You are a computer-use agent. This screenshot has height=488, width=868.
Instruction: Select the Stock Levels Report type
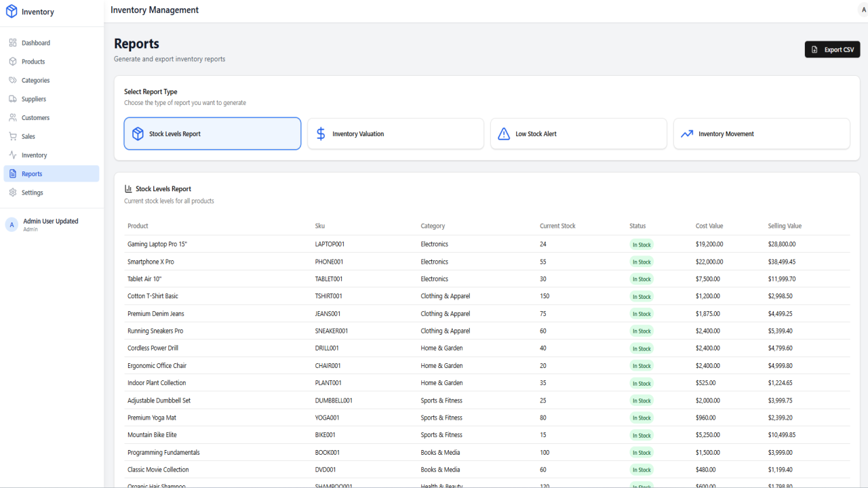212,134
